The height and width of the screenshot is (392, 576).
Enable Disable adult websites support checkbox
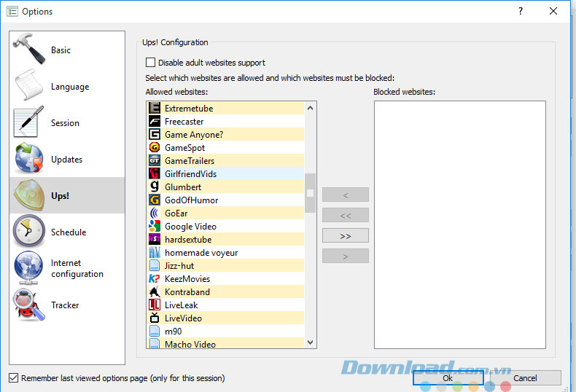click(151, 63)
